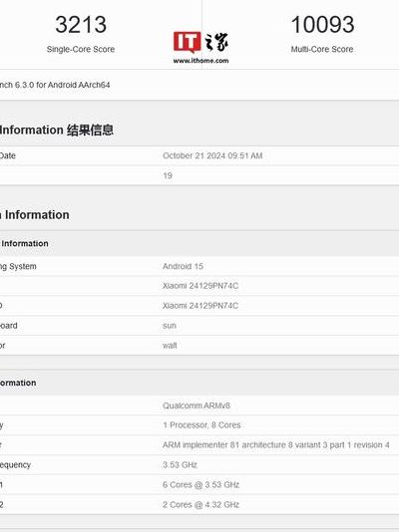This screenshot has width=399, height=532.
Task: Select the date October 21 2024 09:51 AM
Action: (212, 155)
